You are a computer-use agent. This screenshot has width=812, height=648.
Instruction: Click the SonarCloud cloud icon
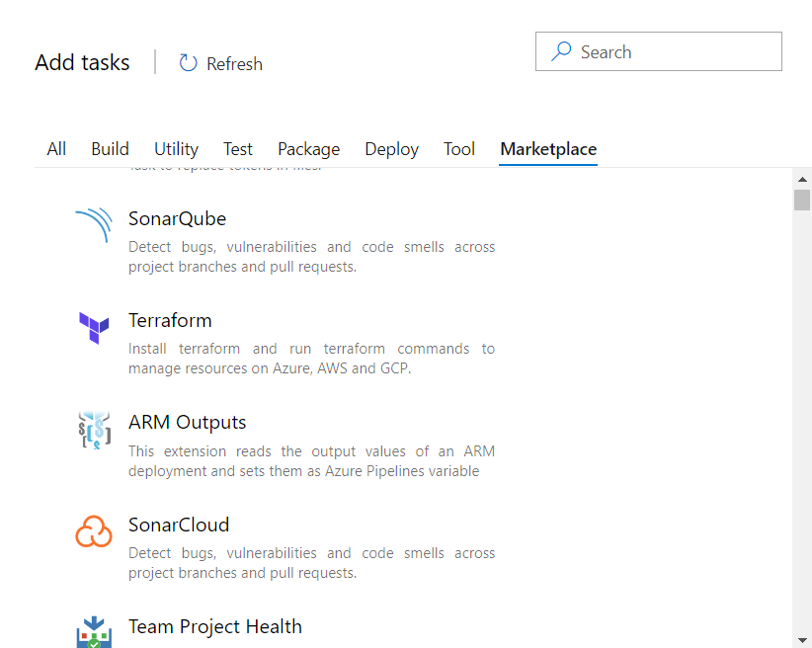94,531
